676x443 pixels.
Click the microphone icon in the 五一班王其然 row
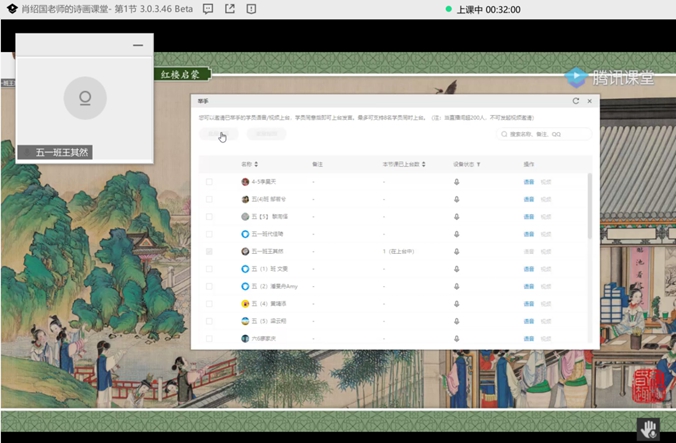tap(457, 251)
